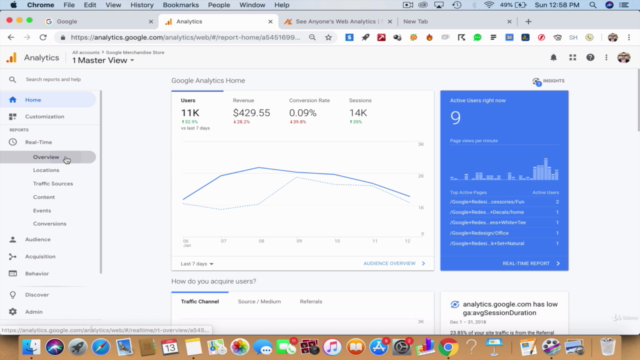This screenshot has height=360, width=640.
Task: Switch to the New Tab tab
Action: click(457, 22)
